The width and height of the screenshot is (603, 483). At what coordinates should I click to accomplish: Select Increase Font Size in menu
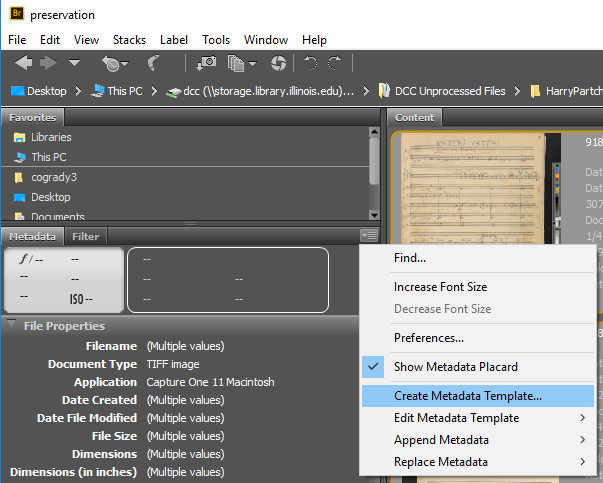(442, 287)
